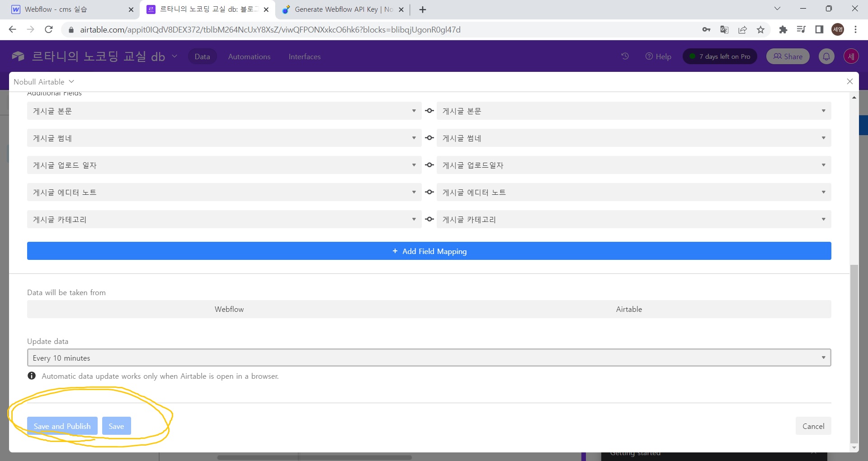Click sync link icon for 게시글 썸네 row
This screenshot has width=868, height=461.
[429, 138]
